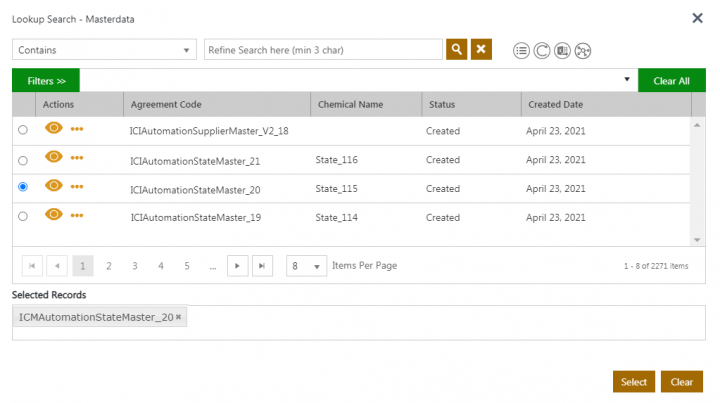View ICIAutomationSupplierMaster_V2_18 using its eye icon
The height and width of the screenshot is (403, 720).
tap(54, 129)
